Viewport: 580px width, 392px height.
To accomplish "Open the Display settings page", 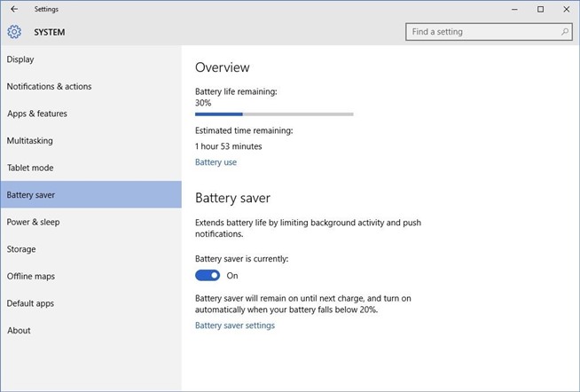I will [20, 59].
